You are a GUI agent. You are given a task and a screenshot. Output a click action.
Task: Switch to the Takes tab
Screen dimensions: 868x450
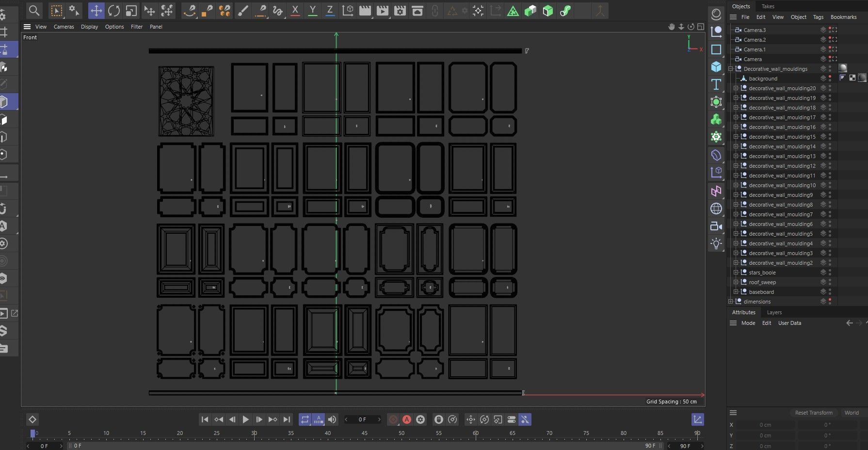[768, 6]
